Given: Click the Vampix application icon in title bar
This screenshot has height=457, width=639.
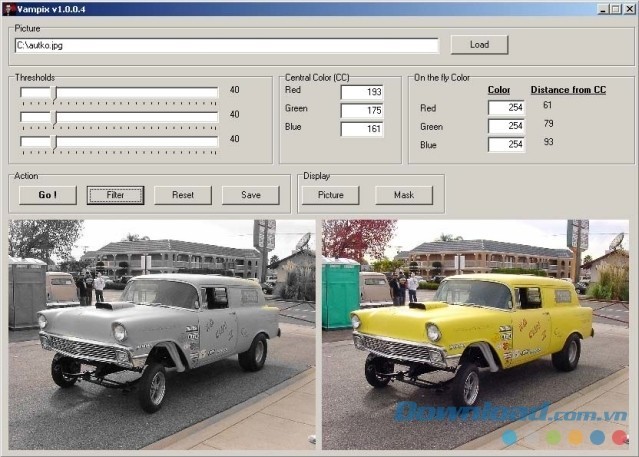Looking at the screenshot, I should tap(9, 8).
